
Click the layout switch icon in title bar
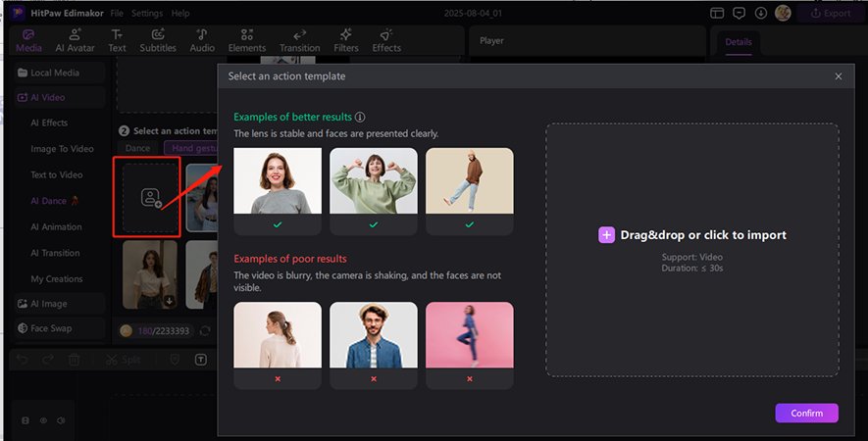click(717, 14)
